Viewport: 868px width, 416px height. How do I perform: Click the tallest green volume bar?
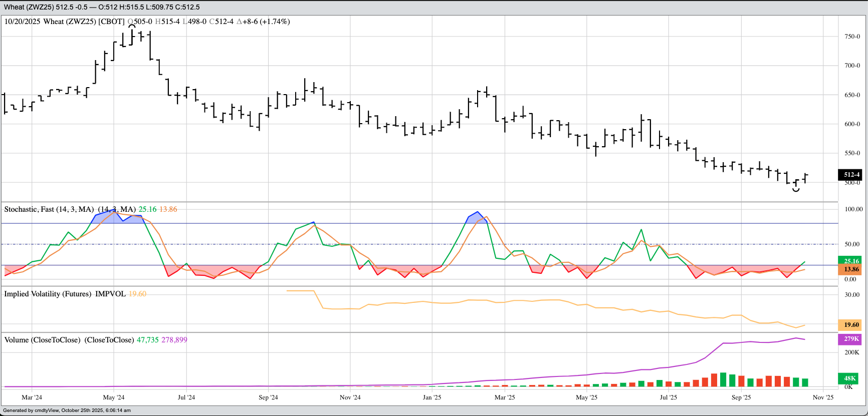(723, 380)
